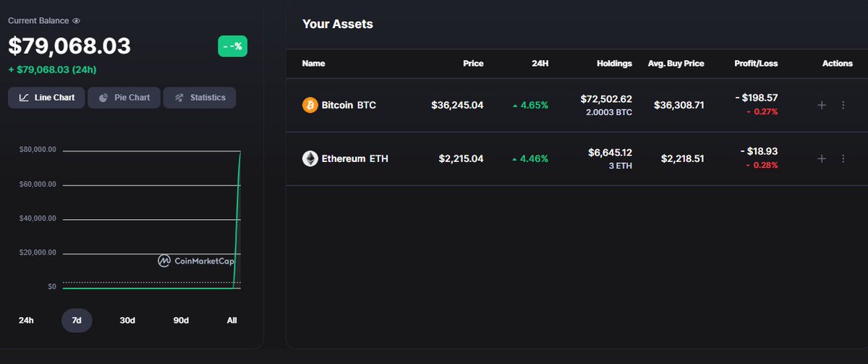Switch to Line Chart view
This screenshot has height=364, width=868.
click(x=46, y=98)
